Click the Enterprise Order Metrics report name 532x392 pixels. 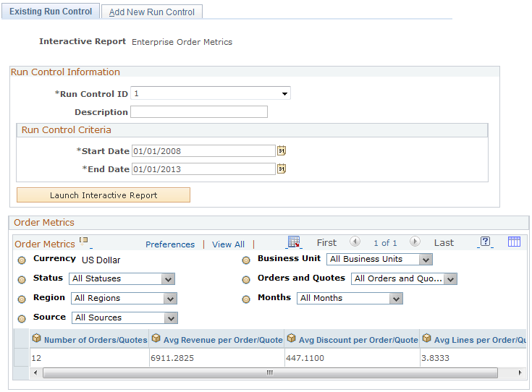point(182,42)
